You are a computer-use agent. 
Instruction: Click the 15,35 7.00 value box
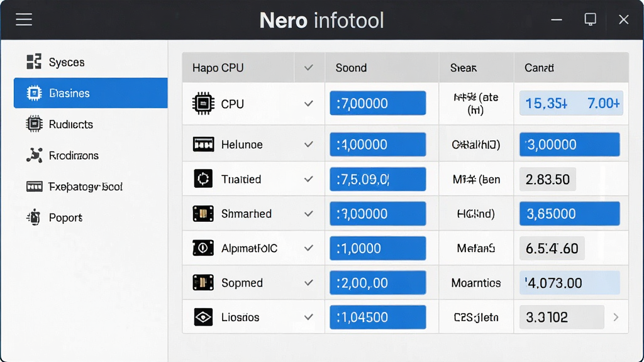[571, 103]
